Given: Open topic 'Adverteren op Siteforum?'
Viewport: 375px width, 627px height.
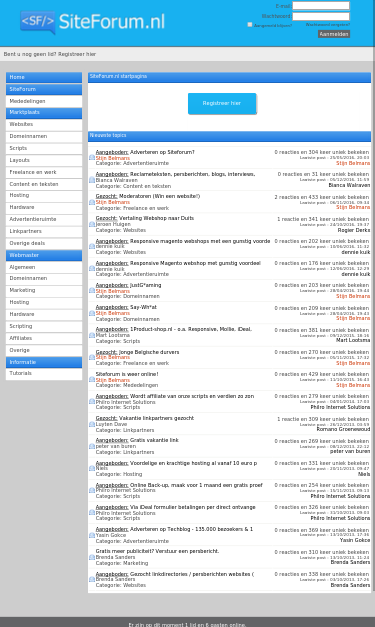Looking at the screenshot, I should click(x=145, y=152).
